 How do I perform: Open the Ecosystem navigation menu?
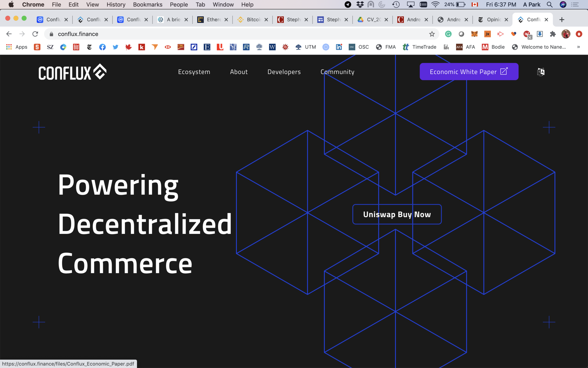(x=194, y=72)
